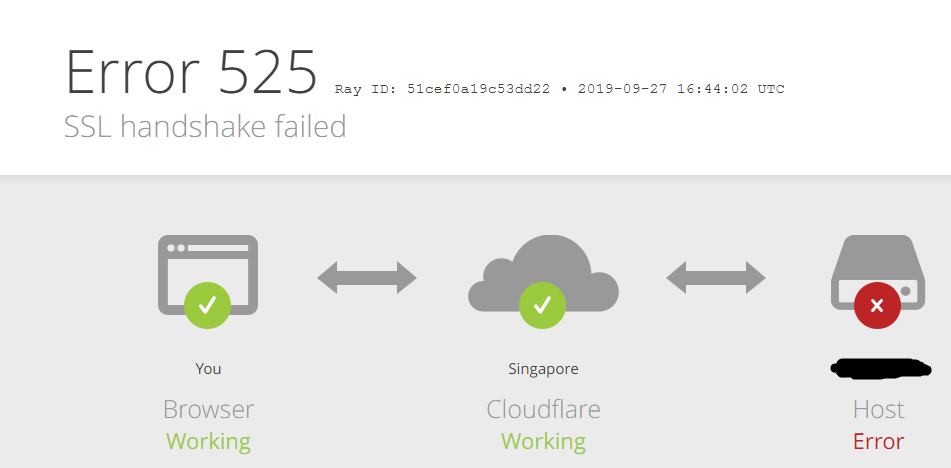This screenshot has height=468, width=951.
Task: Click the host server drive icon
Action: [x=878, y=272]
